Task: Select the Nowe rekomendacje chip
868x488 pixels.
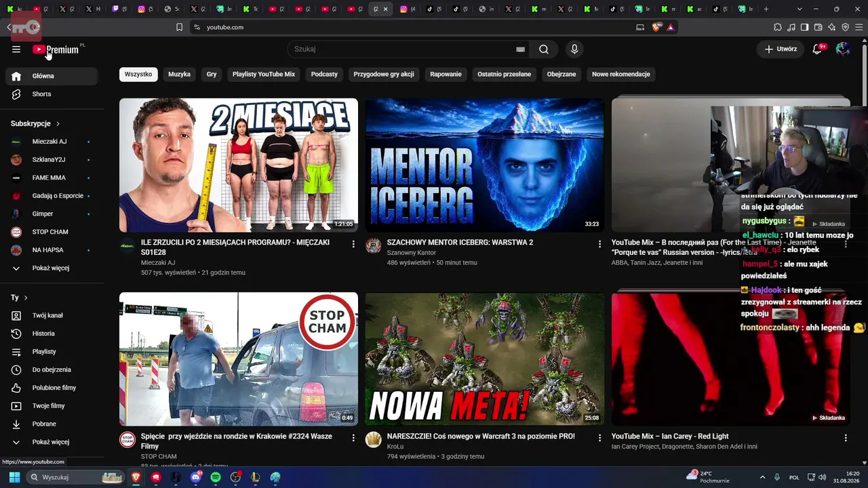Action: click(621, 75)
